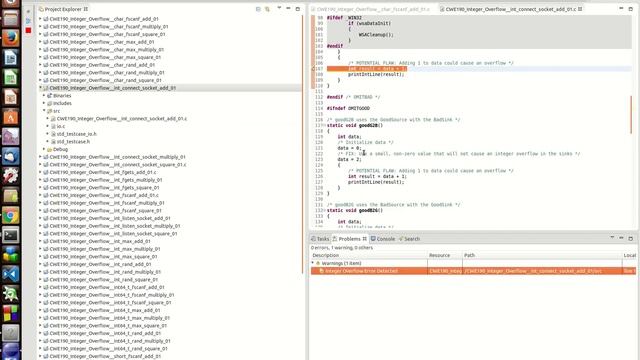640x360 pixels.
Task: Click the warning marker on line 107 gutter
Action: (x=313, y=69)
